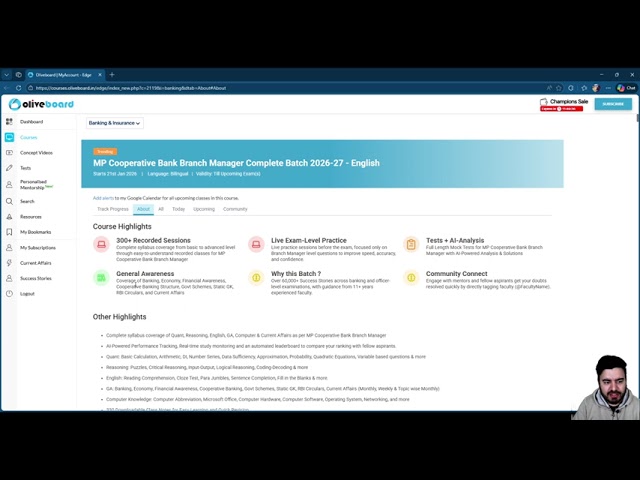Click the Add alerts link
This screenshot has height=480, width=640.
point(103,198)
